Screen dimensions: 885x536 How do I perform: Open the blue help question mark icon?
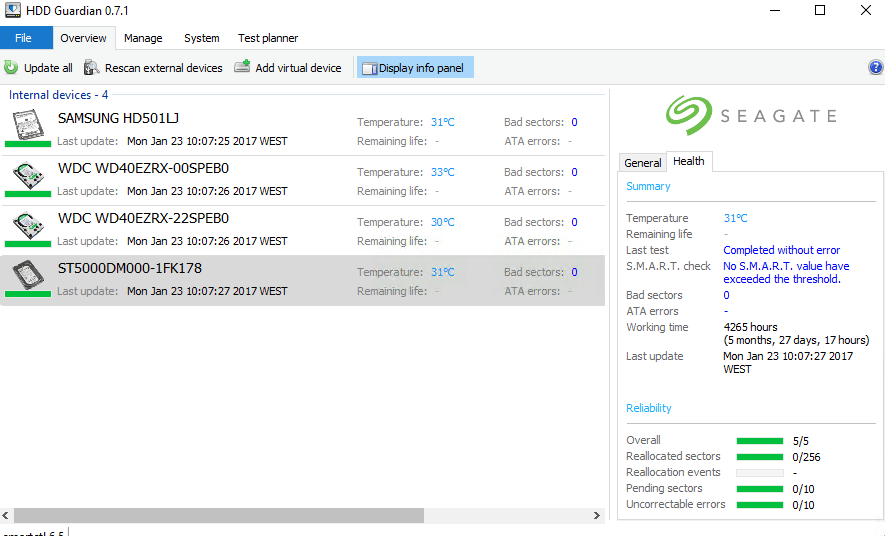coord(876,68)
